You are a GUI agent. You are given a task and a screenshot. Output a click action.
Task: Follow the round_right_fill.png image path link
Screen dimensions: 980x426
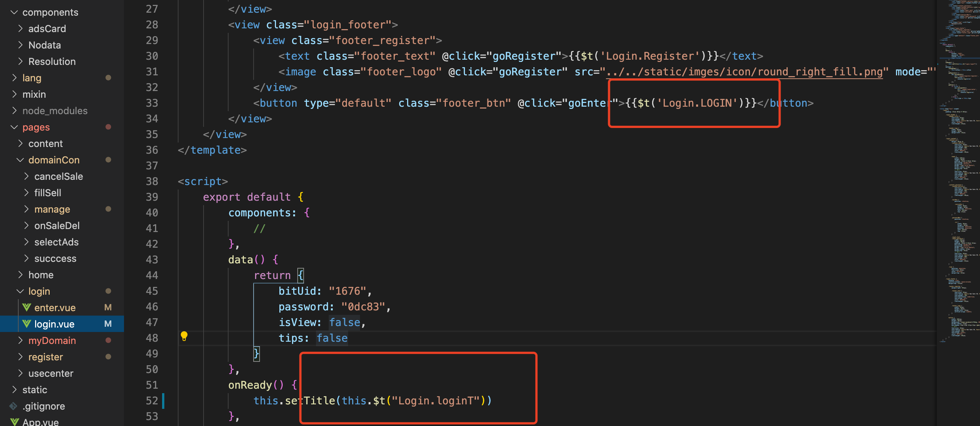744,72
